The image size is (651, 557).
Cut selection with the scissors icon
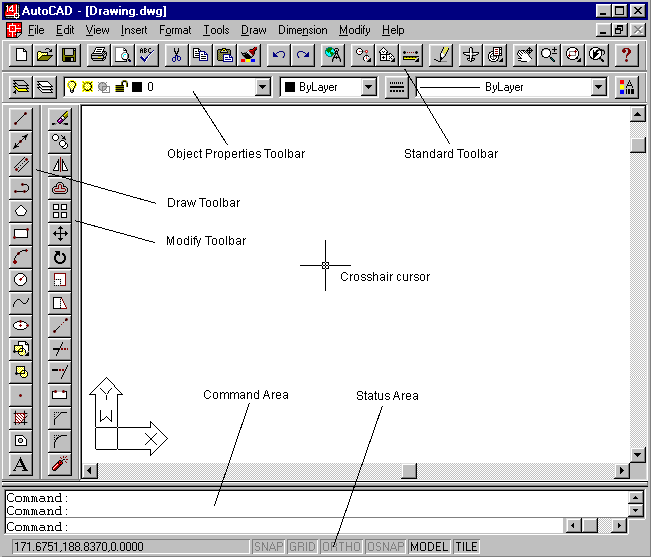pyautogui.click(x=176, y=55)
